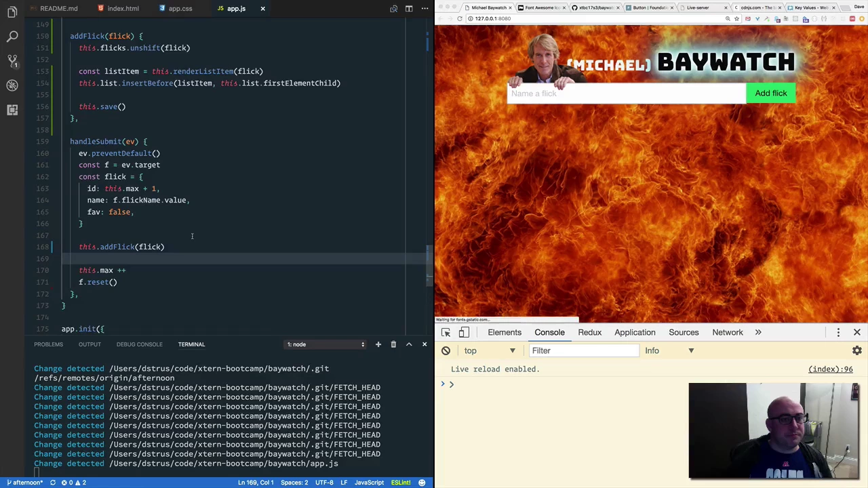868x488 pixels.
Task: Clear the console with the clear icon
Action: (x=446, y=350)
